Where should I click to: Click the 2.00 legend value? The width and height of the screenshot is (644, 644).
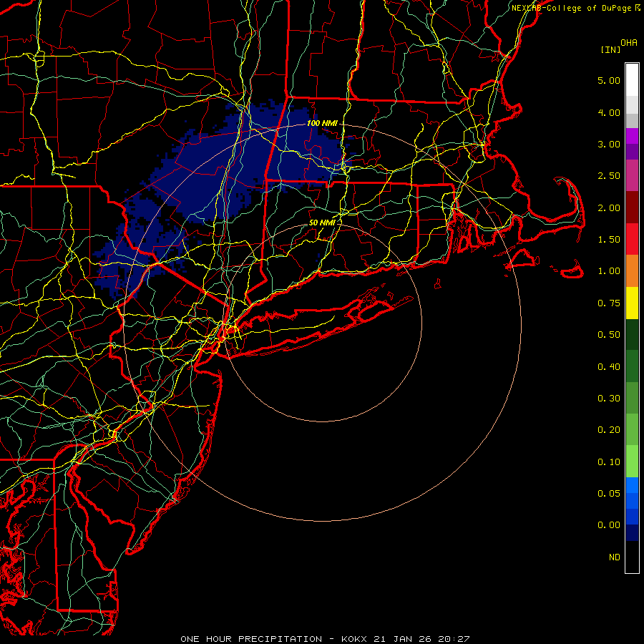[609, 208]
